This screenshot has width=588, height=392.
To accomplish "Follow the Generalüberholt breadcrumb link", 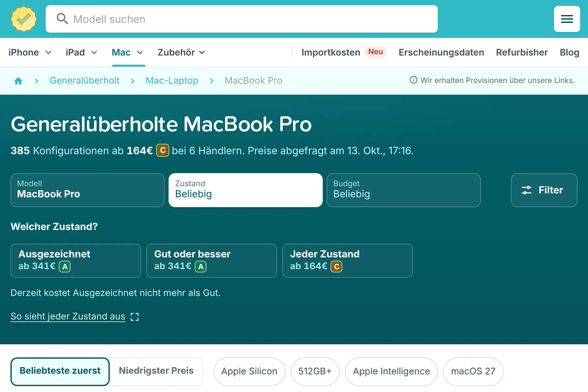I will point(85,80).
